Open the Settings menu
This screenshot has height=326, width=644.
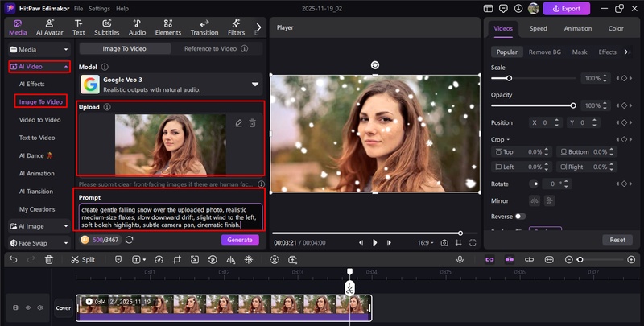pyautogui.click(x=99, y=8)
